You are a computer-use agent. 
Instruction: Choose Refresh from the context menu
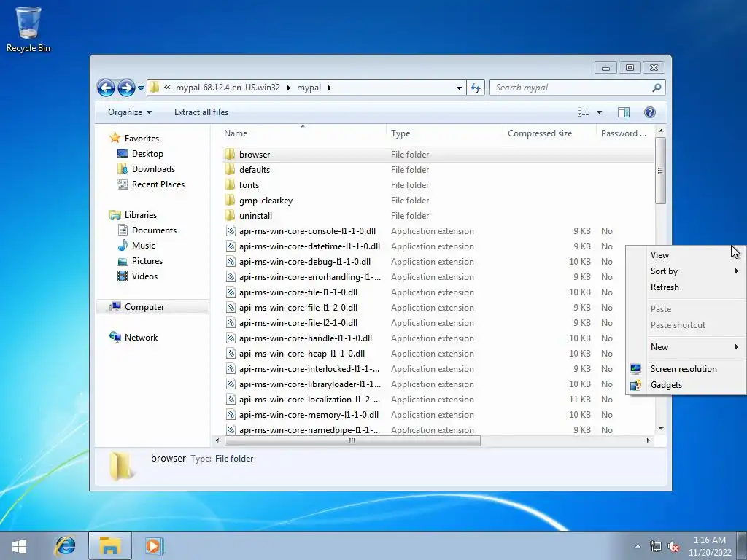point(686,287)
